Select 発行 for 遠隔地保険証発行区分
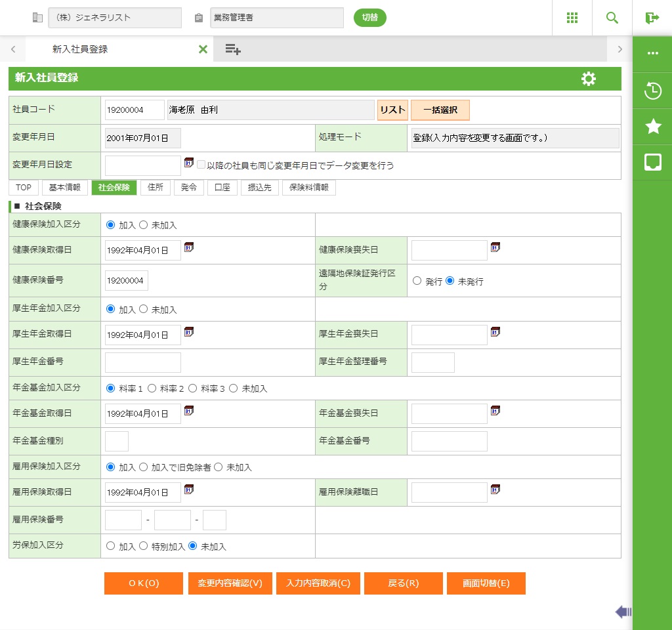This screenshot has width=672, height=630. (417, 281)
